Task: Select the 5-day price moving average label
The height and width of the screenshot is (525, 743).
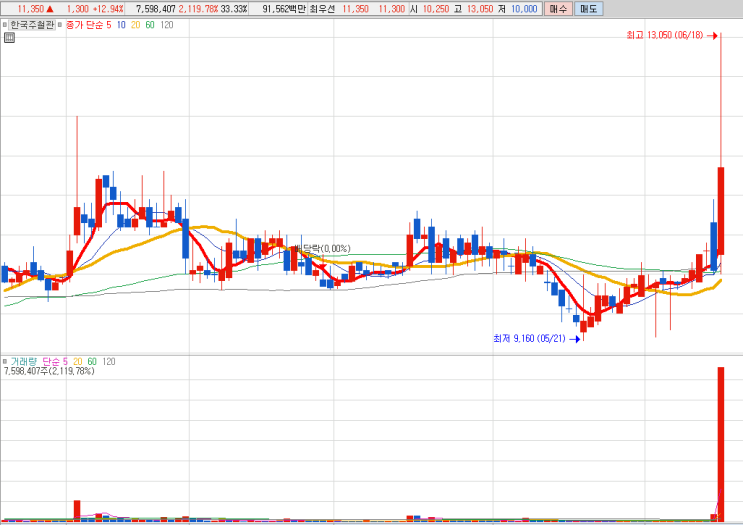Action: pyautogui.click(x=109, y=25)
